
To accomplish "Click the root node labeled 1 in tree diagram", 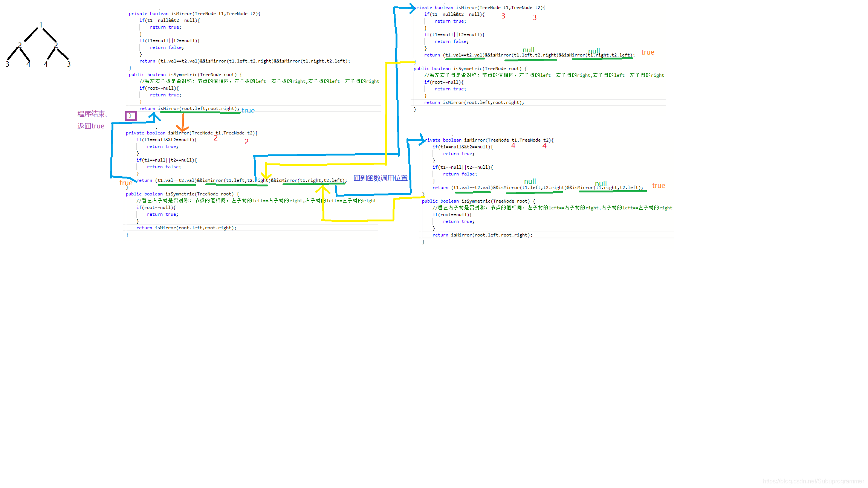I will click(x=41, y=25).
